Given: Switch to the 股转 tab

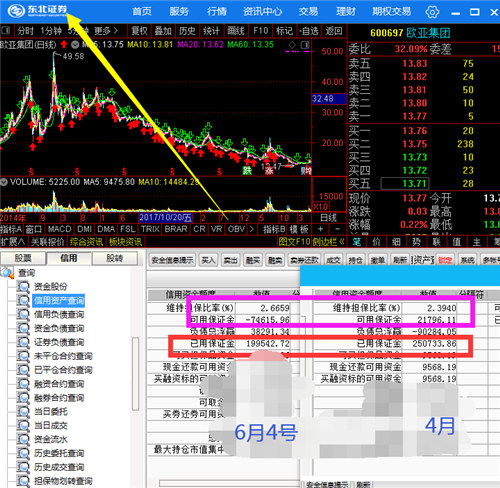Looking at the screenshot, I should pos(115,258).
